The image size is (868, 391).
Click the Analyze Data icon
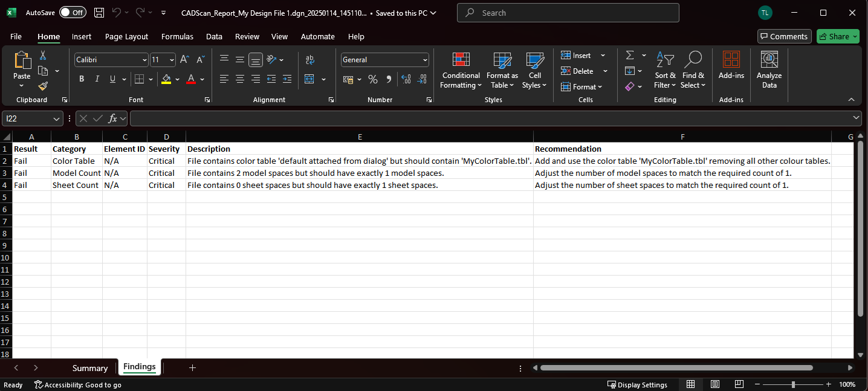pyautogui.click(x=769, y=71)
